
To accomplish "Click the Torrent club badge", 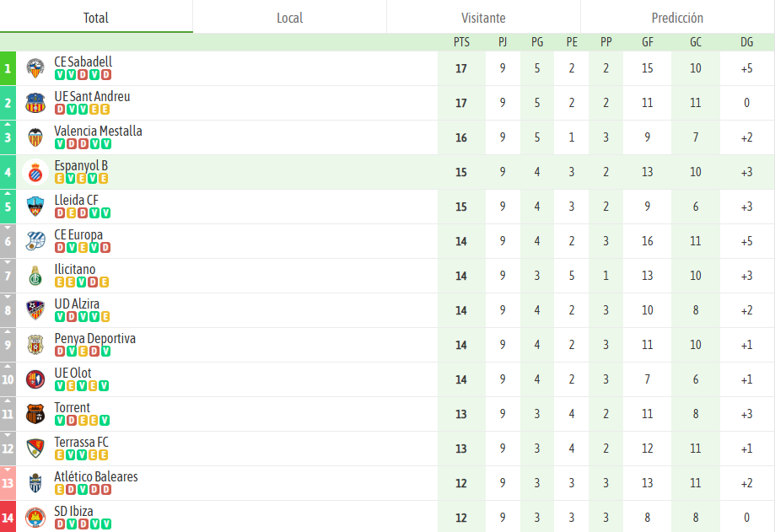I will coord(35,413).
